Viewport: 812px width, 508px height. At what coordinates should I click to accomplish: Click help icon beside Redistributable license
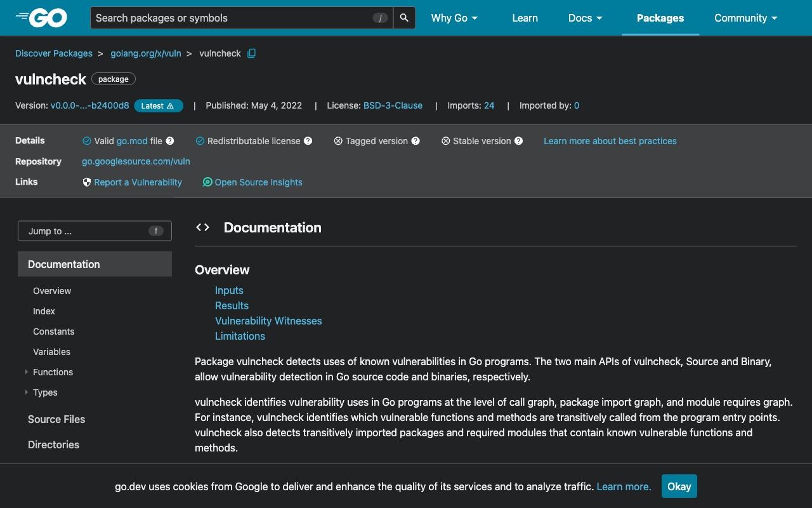pos(308,141)
